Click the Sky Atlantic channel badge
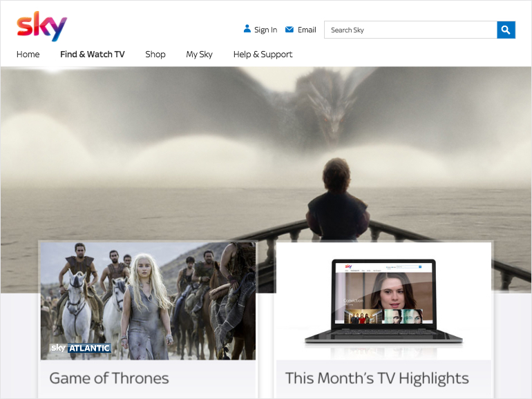This screenshot has height=399, width=532. pos(81,348)
